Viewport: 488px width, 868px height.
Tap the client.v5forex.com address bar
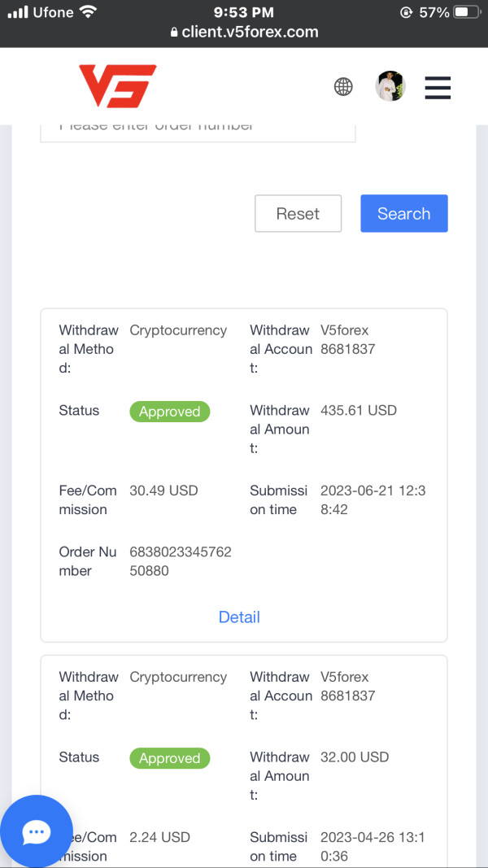[x=250, y=33]
